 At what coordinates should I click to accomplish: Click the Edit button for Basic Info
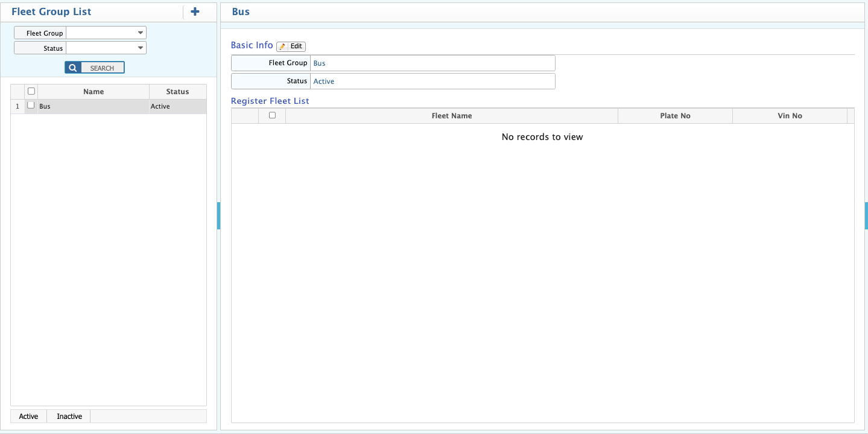point(291,46)
